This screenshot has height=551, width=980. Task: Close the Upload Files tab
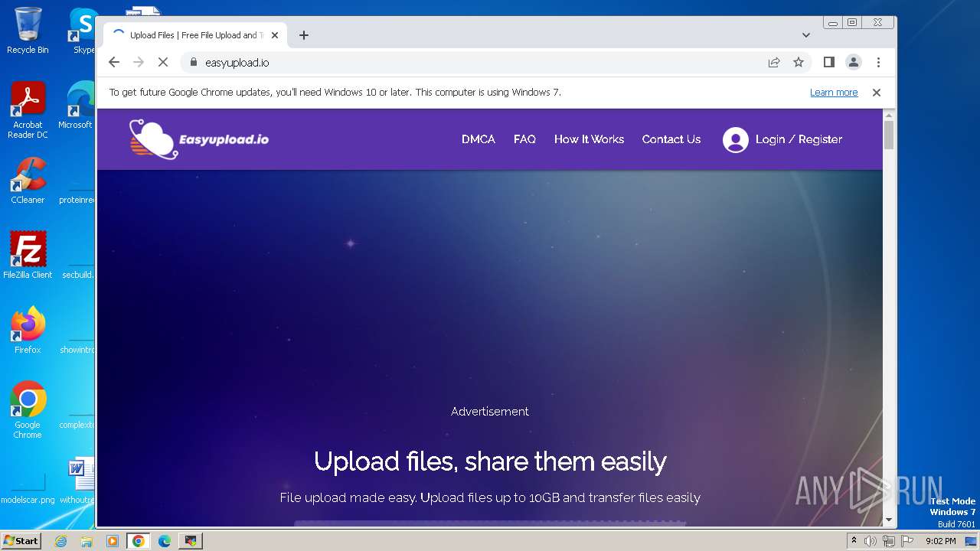pyautogui.click(x=275, y=35)
